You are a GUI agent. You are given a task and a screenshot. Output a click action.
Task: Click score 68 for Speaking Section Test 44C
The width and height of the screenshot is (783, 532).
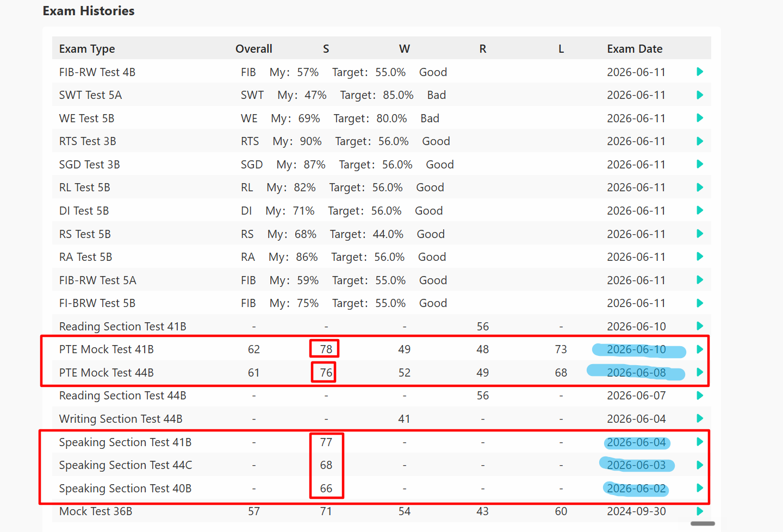(326, 465)
